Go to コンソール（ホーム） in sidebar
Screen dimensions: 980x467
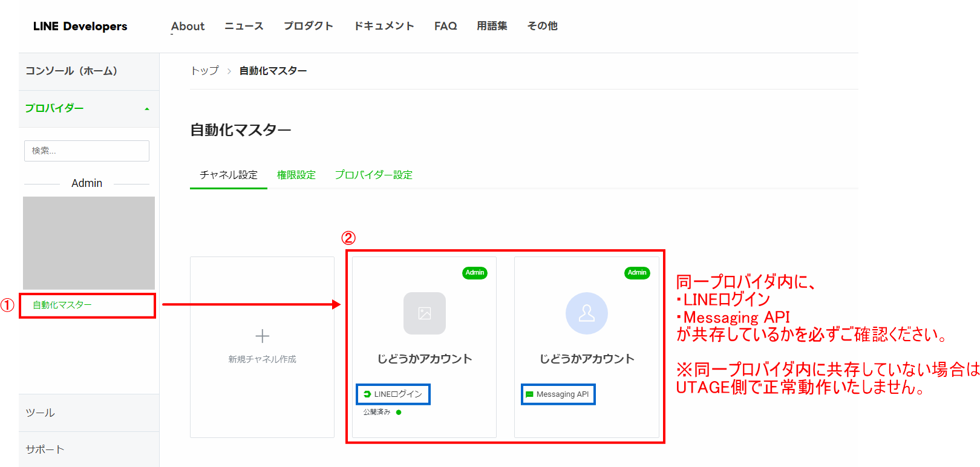(x=89, y=71)
